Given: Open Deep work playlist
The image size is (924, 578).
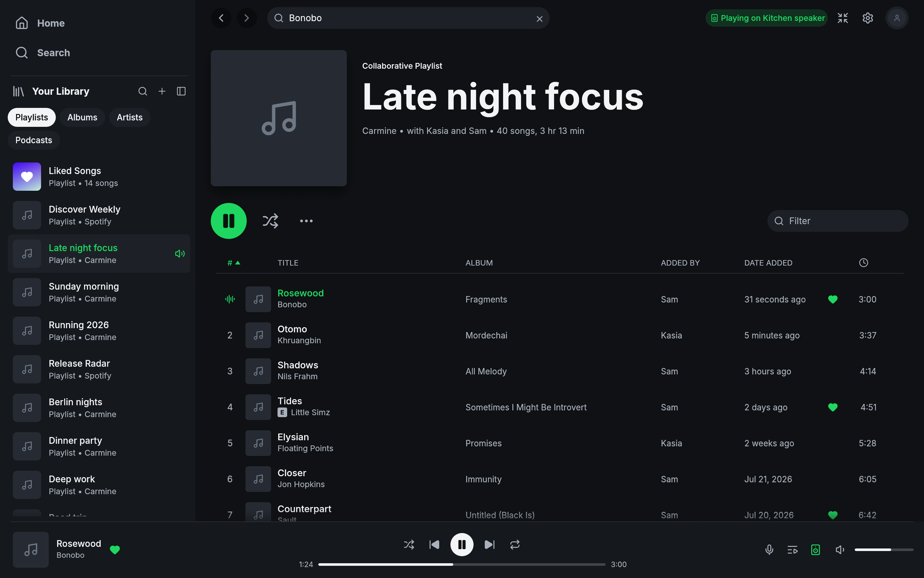Looking at the screenshot, I should [99, 485].
